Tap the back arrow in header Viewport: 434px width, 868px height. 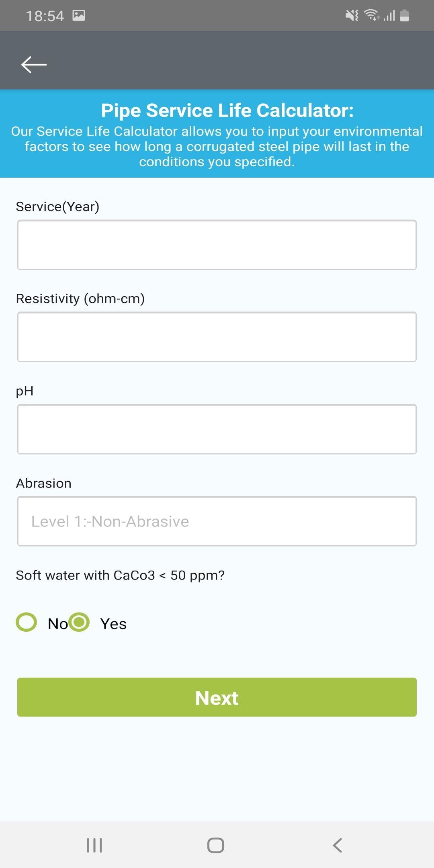click(x=34, y=64)
